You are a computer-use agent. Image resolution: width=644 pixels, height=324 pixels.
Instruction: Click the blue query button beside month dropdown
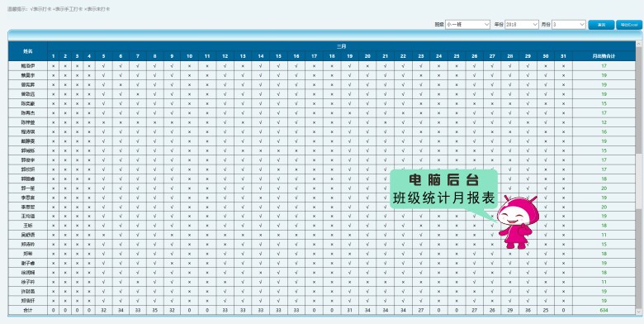[601, 25]
